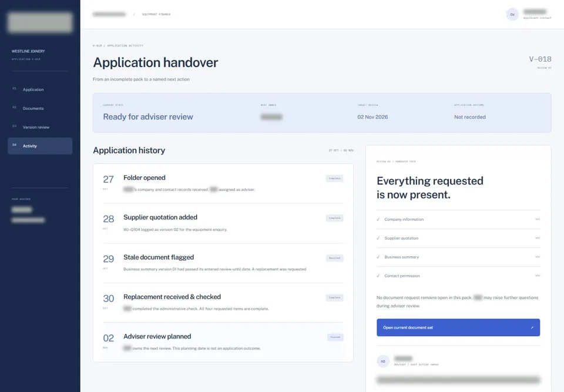
Task: Click the V-018 / Application Activity breadcrumb
Action: click(x=118, y=46)
